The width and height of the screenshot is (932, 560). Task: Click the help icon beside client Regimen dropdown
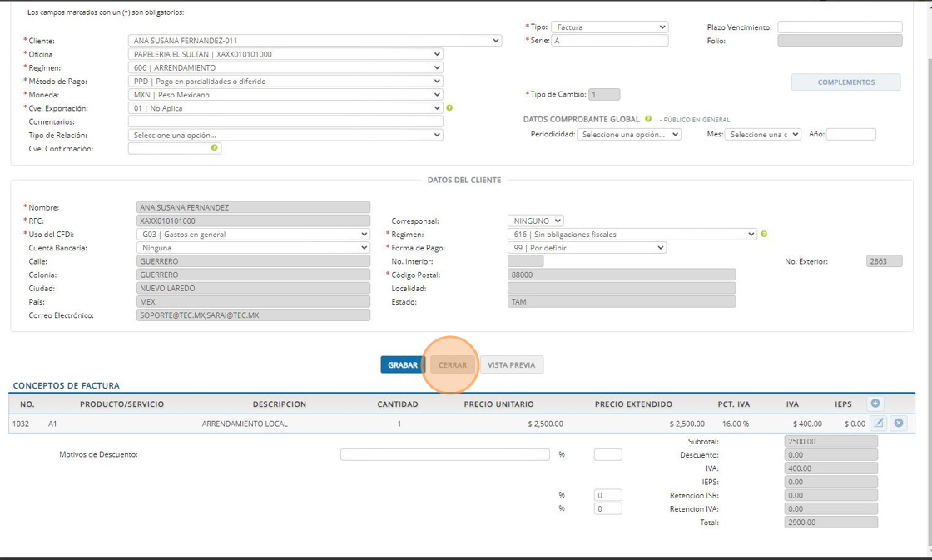coord(764,234)
